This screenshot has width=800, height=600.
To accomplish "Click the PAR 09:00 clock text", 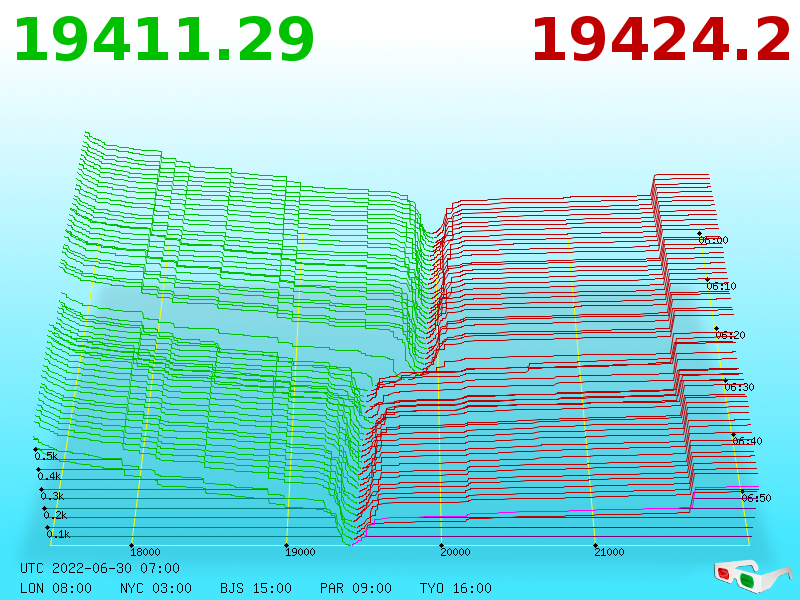I will [356, 588].
